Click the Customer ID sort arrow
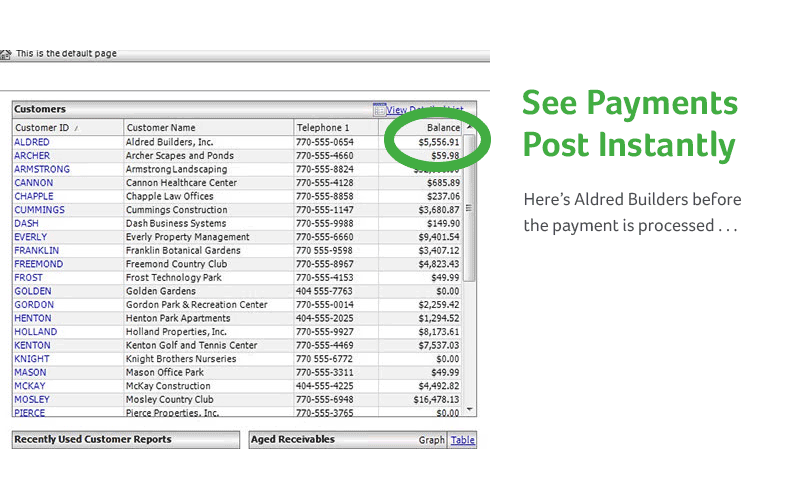This screenshot has width=800, height=500. click(x=77, y=129)
